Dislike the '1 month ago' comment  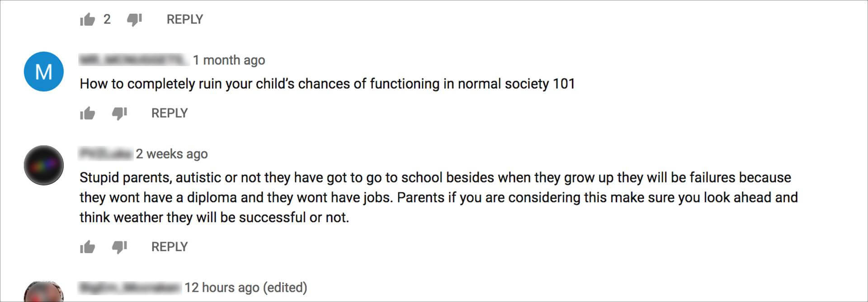point(119,113)
